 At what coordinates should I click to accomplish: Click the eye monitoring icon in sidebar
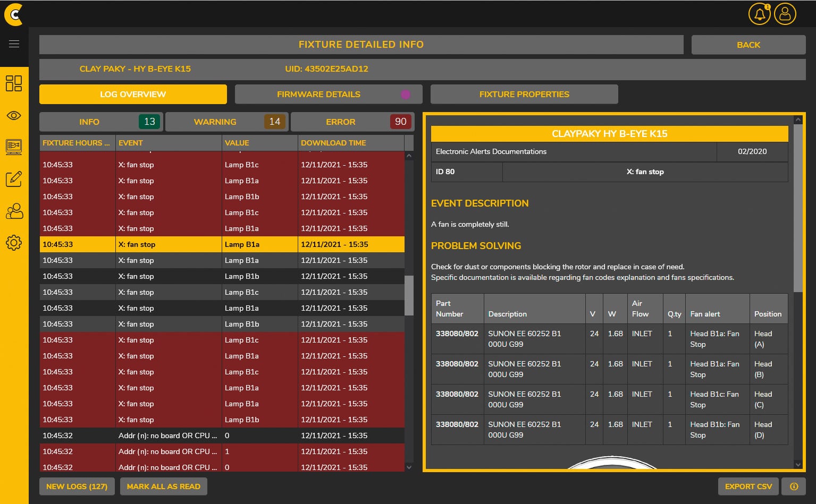[x=14, y=115]
